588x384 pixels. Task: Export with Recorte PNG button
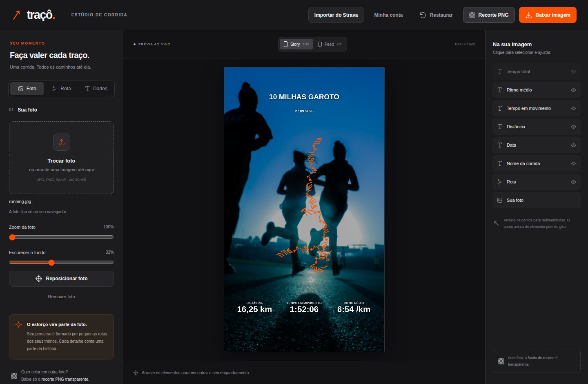(x=489, y=15)
